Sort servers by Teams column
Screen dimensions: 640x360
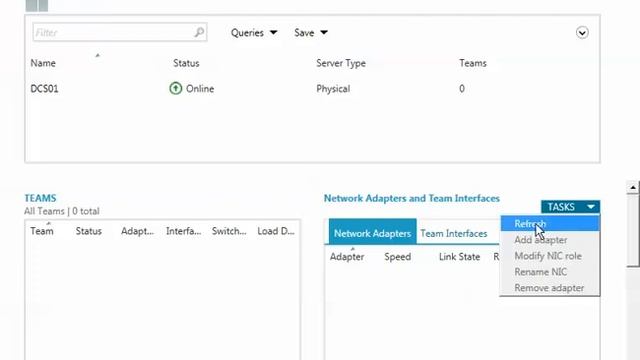pyautogui.click(x=473, y=63)
